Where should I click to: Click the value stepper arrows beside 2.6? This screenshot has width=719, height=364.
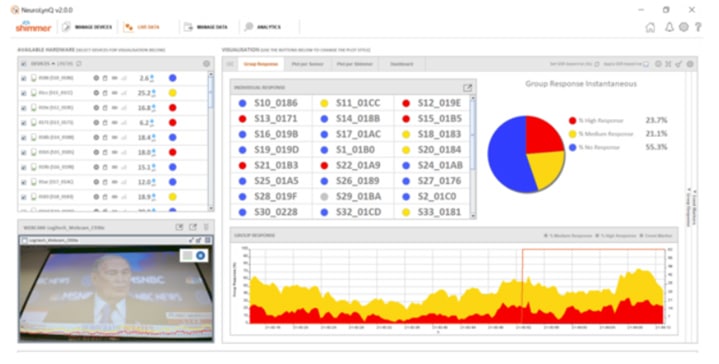pos(153,78)
